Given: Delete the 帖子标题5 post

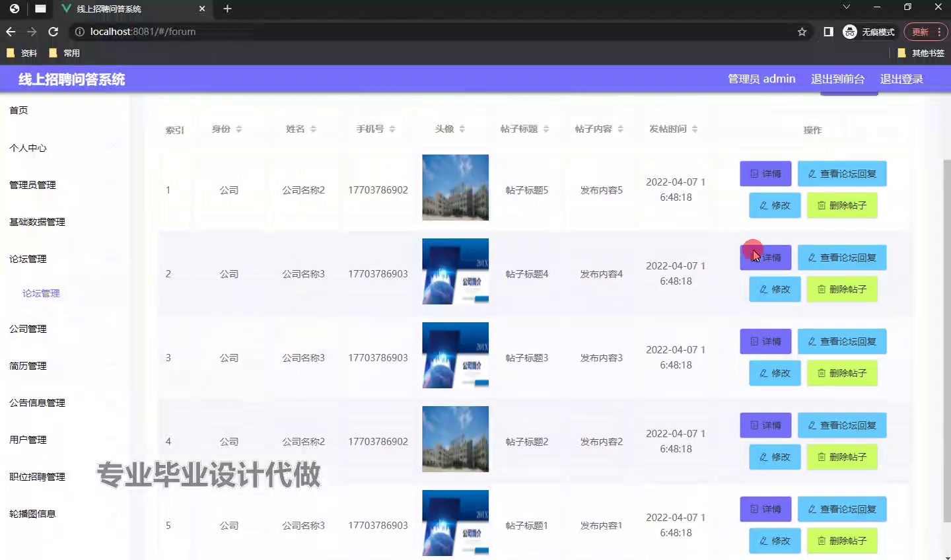Looking at the screenshot, I should point(842,205).
